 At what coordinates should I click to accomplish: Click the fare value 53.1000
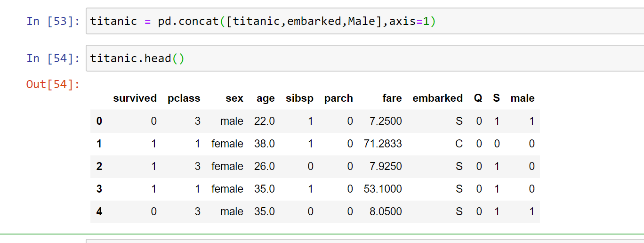(x=383, y=189)
